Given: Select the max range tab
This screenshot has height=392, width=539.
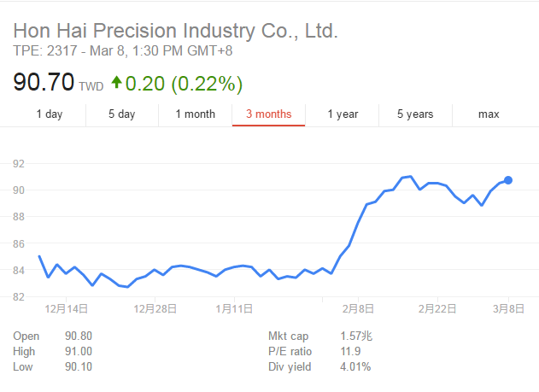Looking at the screenshot, I should tap(489, 114).
